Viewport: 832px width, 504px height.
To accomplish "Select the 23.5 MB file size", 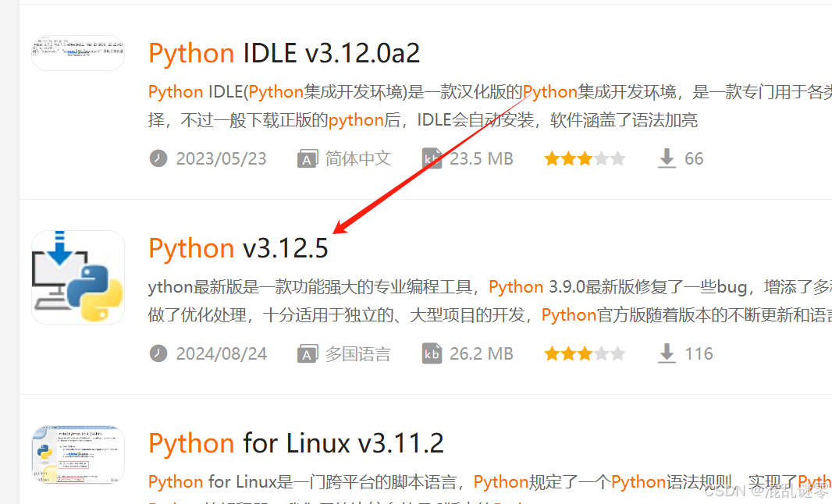I will pos(482,158).
